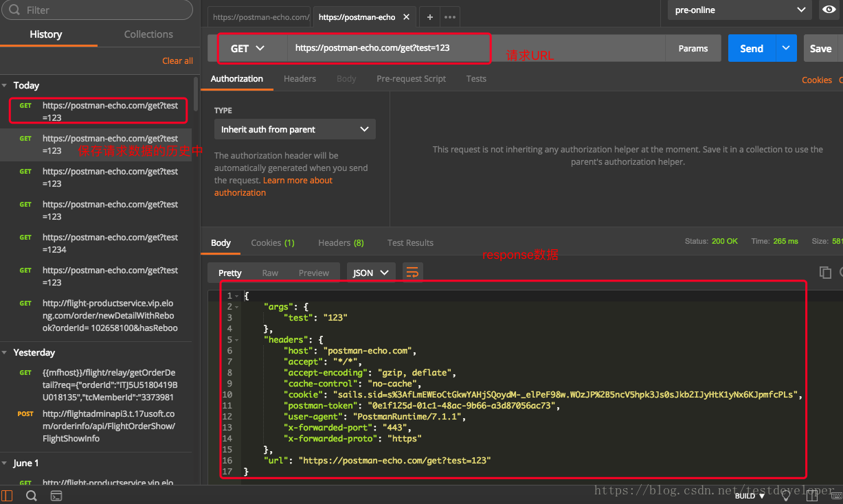Viewport: 843px width, 504px height.
Task: Open the Inherit auth from parent dropdown
Action: [295, 129]
